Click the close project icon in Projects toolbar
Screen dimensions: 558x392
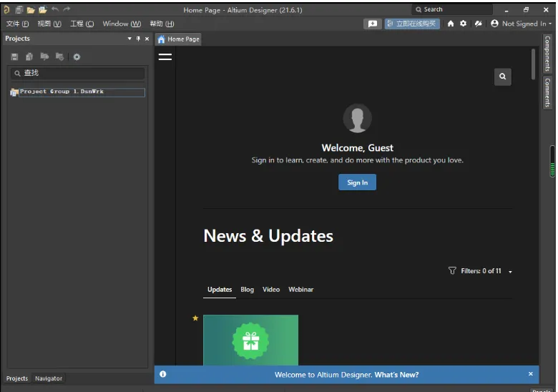pyautogui.click(x=59, y=57)
